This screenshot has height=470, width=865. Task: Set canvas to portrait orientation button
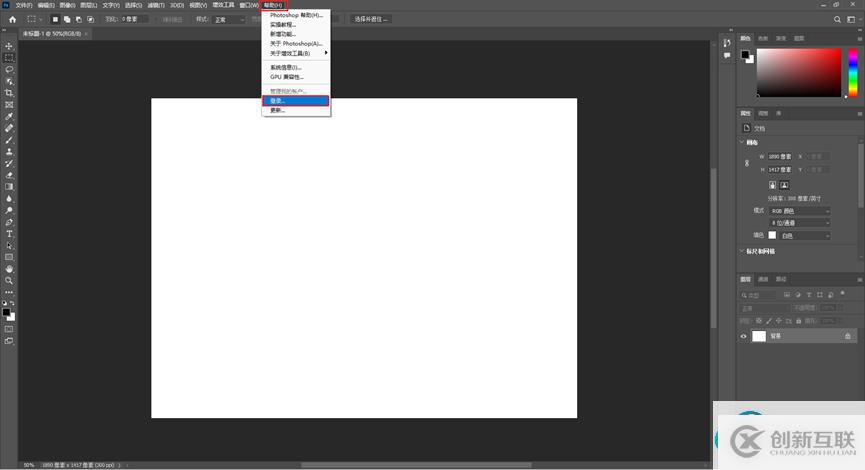[x=772, y=185]
